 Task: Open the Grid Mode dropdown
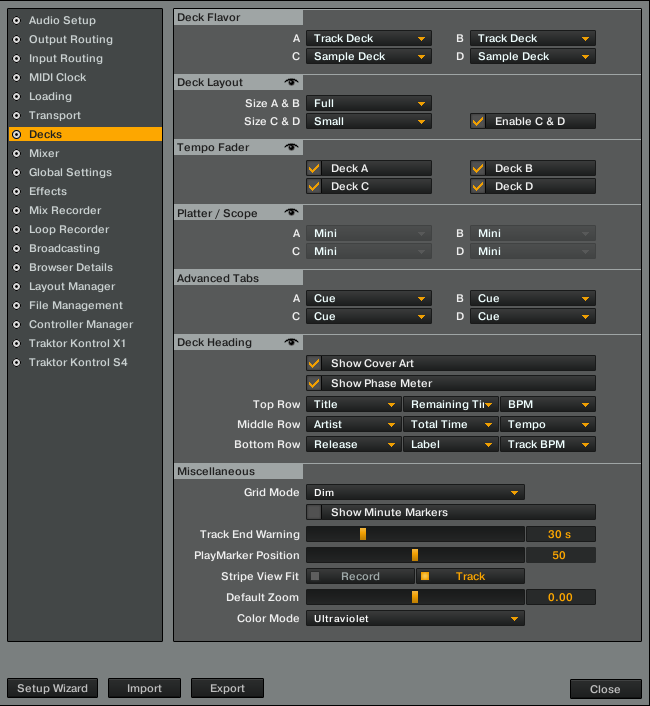pos(414,493)
